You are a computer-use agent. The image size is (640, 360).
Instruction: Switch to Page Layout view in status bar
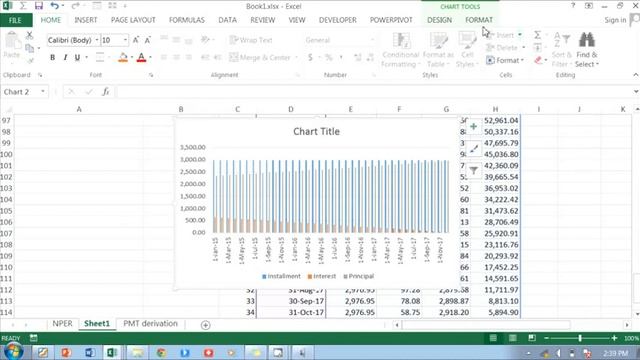point(513,338)
